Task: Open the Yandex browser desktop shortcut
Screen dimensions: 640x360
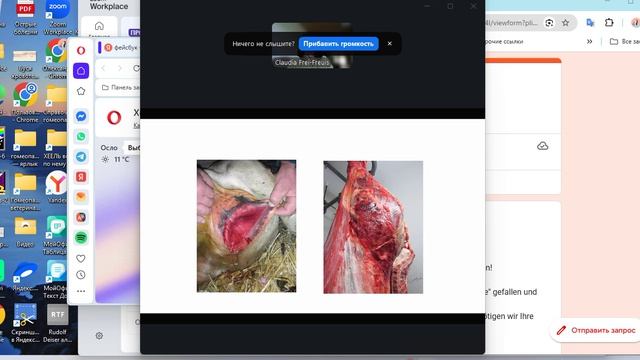Action: point(57,187)
